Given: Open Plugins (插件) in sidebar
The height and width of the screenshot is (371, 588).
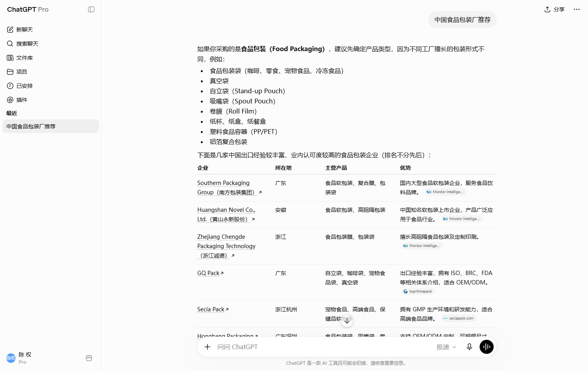Looking at the screenshot, I should [51, 100].
